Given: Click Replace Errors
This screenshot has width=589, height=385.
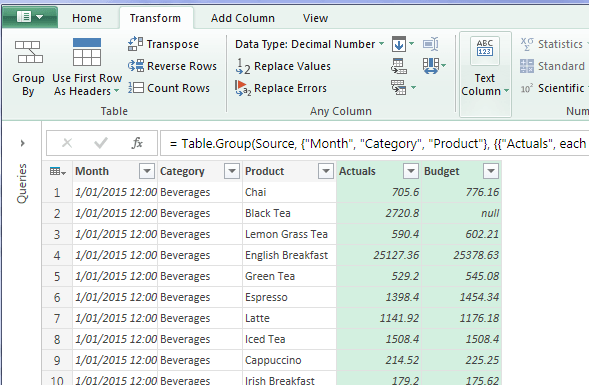Looking at the screenshot, I should click(x=281, y=88).
